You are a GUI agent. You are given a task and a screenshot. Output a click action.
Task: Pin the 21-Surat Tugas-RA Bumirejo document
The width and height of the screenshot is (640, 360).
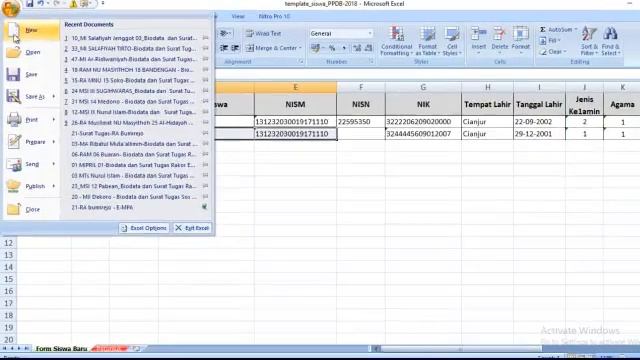pyautogui.click(x=205, y=133)
